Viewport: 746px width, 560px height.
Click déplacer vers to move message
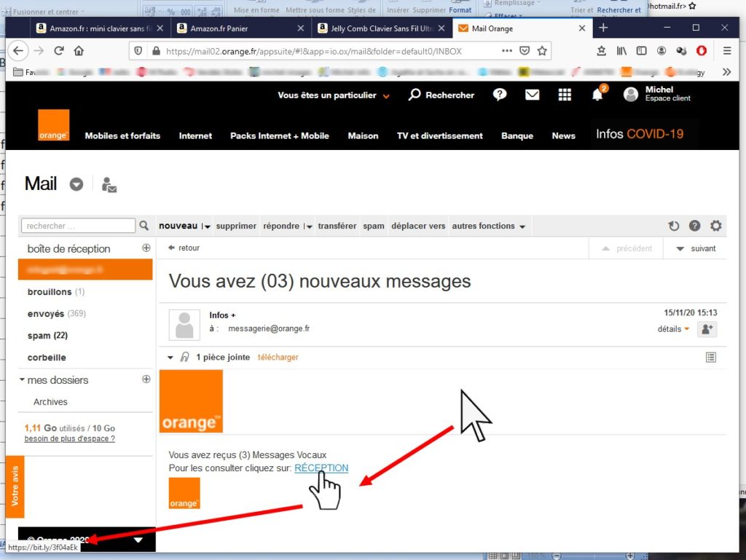click(418, 226)
